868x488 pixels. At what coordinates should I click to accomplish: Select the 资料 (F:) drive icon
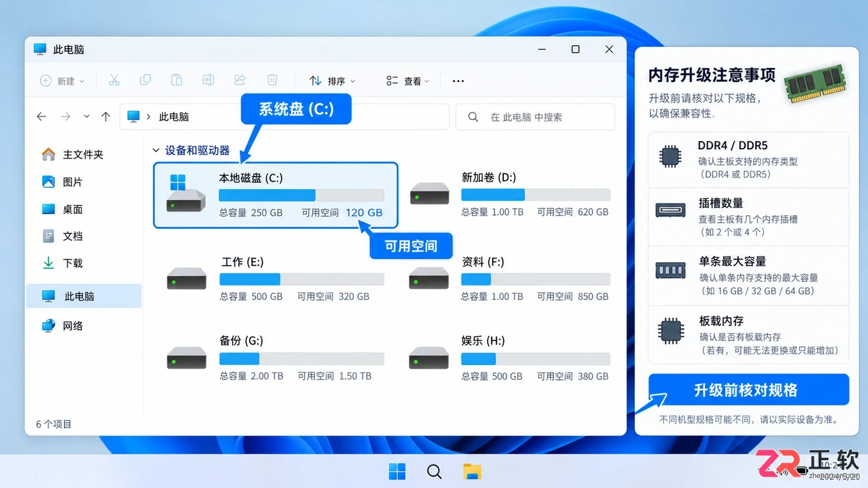[x=429, y=279]
